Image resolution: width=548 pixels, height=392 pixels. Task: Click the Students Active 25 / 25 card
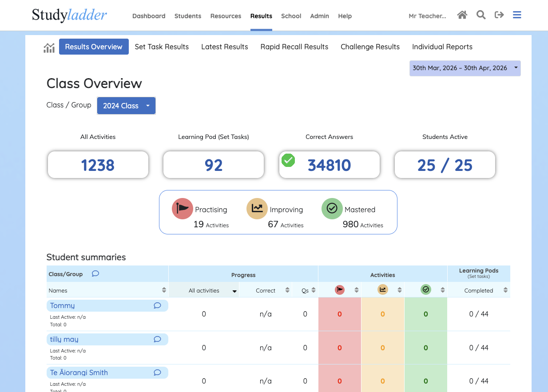[x=445, y=165]
